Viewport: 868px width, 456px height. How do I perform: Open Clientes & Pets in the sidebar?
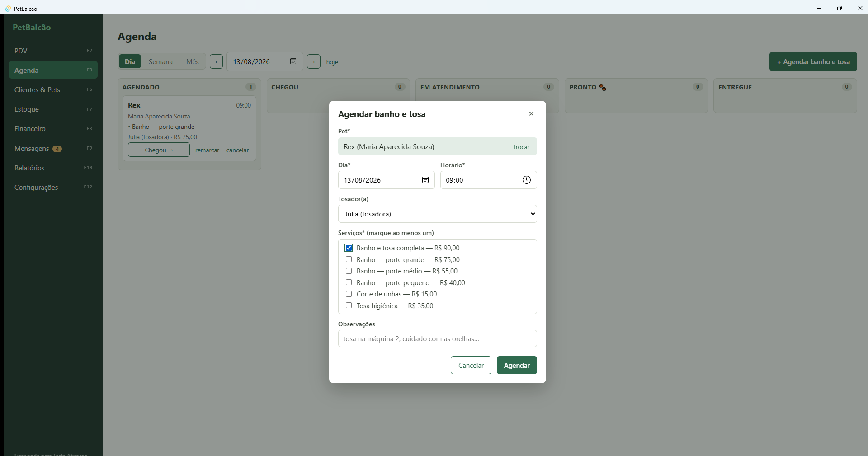coord(53,89)
